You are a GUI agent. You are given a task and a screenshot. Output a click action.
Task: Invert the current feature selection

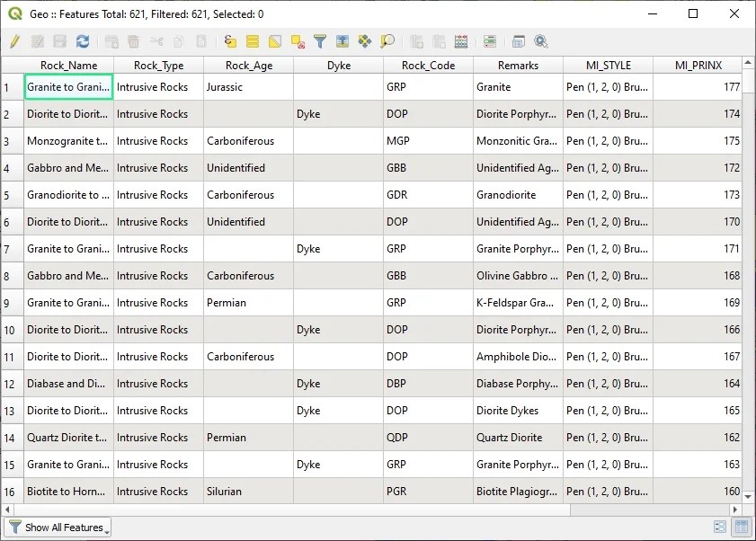tap(275, 41)
